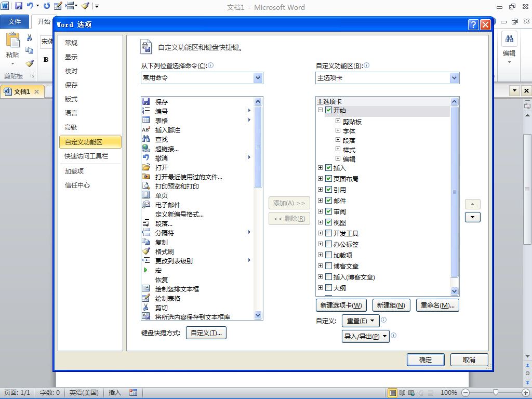This screenshot has width=532, height=399.
Task: Uncheck the 邮件 tab checkbox
Action: [328, 200]
